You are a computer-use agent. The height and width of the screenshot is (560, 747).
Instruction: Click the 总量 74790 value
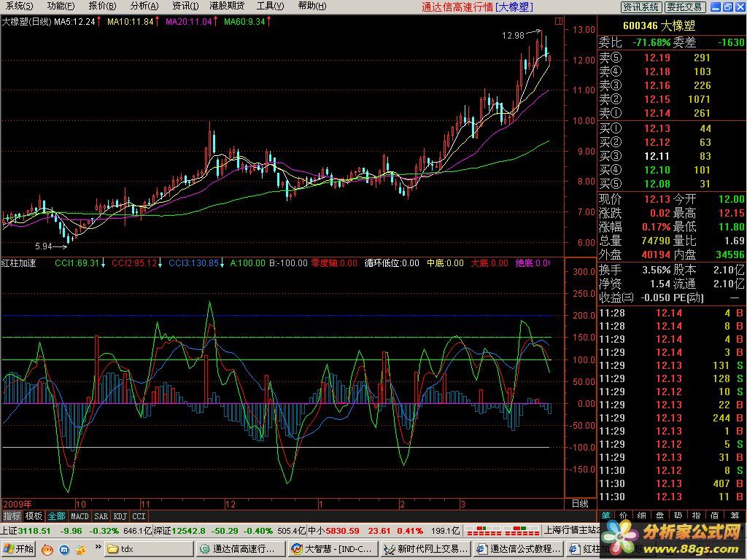click(x=656, y=241)
